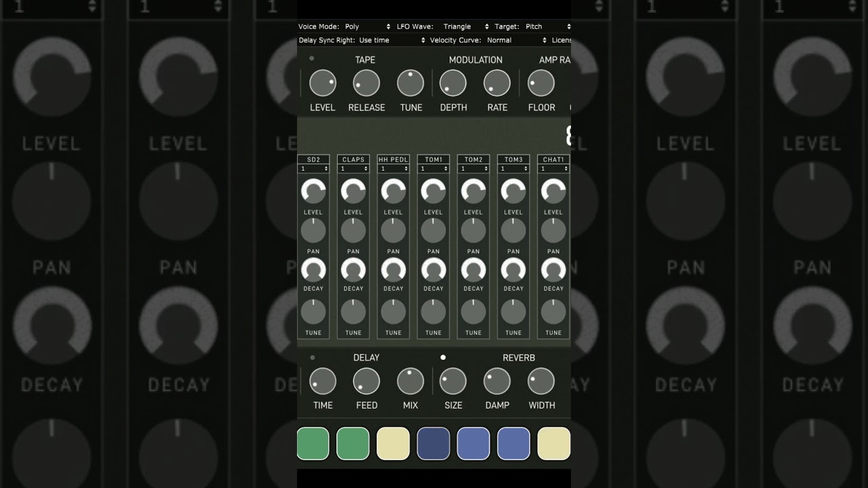Open the CLAPS channel number selector

click(353, 169)
